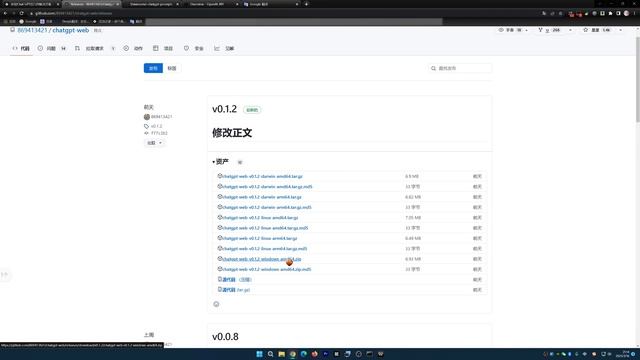Open the Fork options dropdown arrow

point(570,30)
